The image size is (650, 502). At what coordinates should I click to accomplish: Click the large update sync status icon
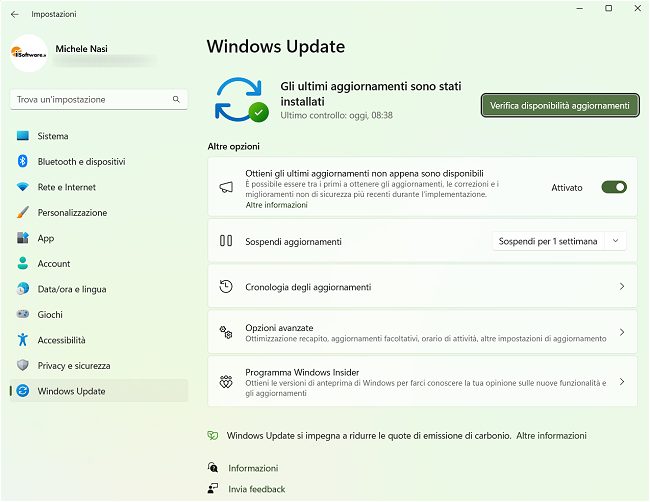point(241,100)
